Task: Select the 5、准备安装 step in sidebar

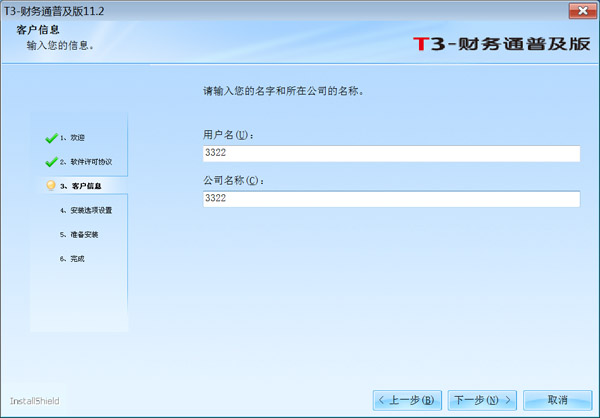Action: click(78, 234)
